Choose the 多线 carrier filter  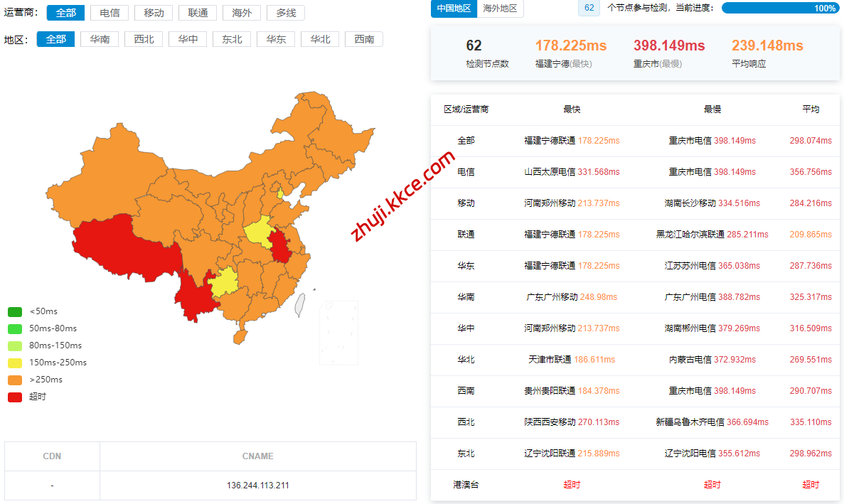[286, 13]
